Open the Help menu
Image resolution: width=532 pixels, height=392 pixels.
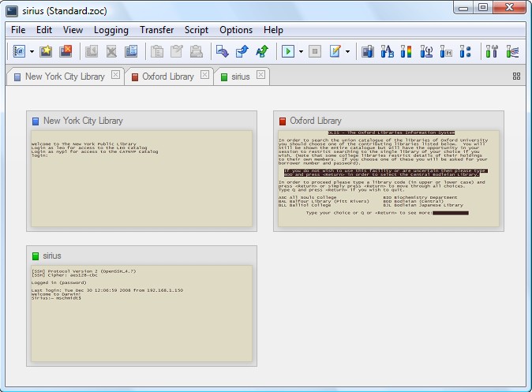[273, 30]
